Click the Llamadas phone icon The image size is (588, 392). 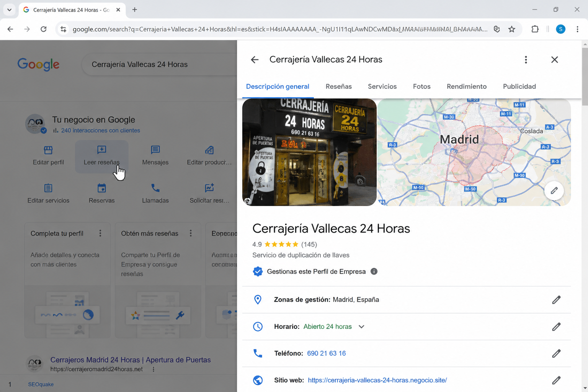[155, 188]
